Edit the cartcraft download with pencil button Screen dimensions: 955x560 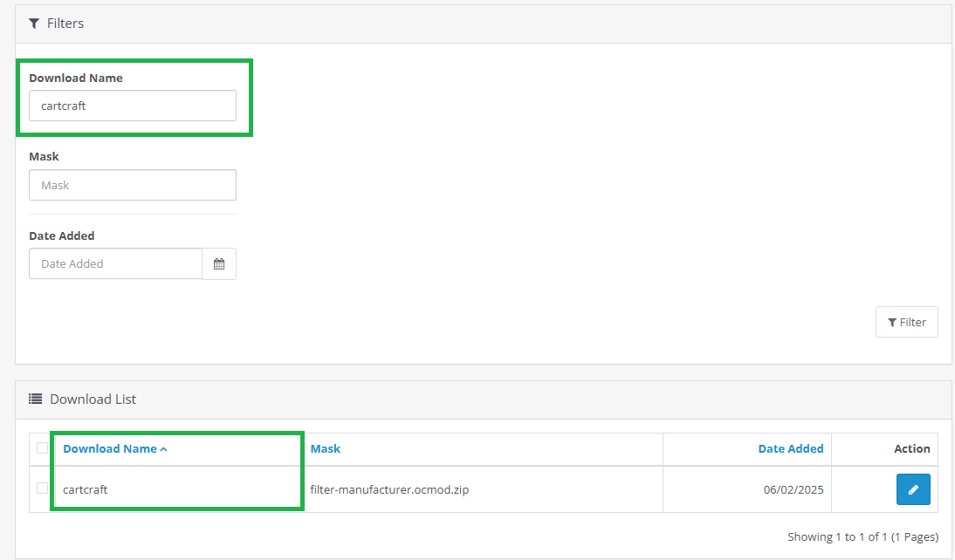click(x=913, y=489)
